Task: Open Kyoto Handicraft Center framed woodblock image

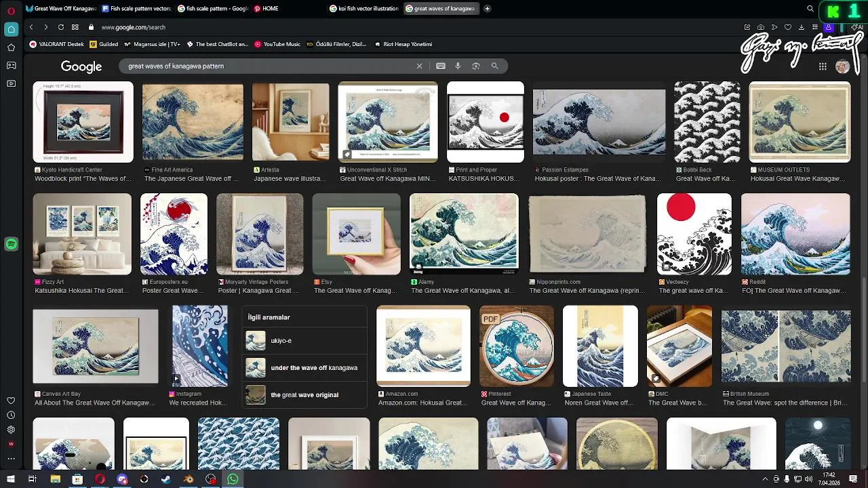Action: [x=83, y=122]
